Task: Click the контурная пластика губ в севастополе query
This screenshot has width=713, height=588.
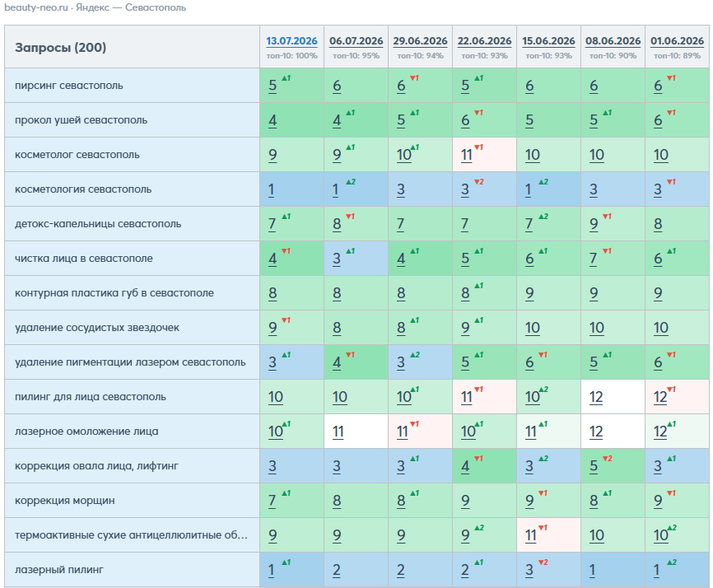Action: [114, 293]
